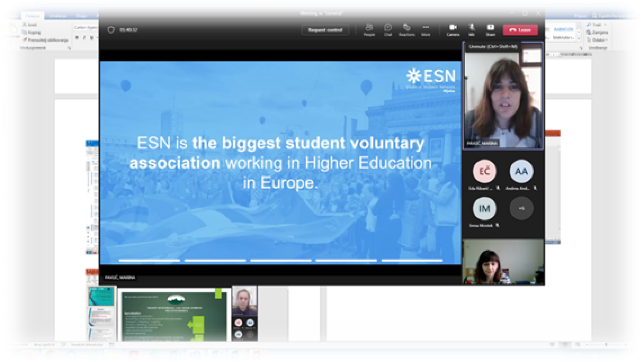Adjust the Word zoom slider
644x362 pixels.
[606, 345]
